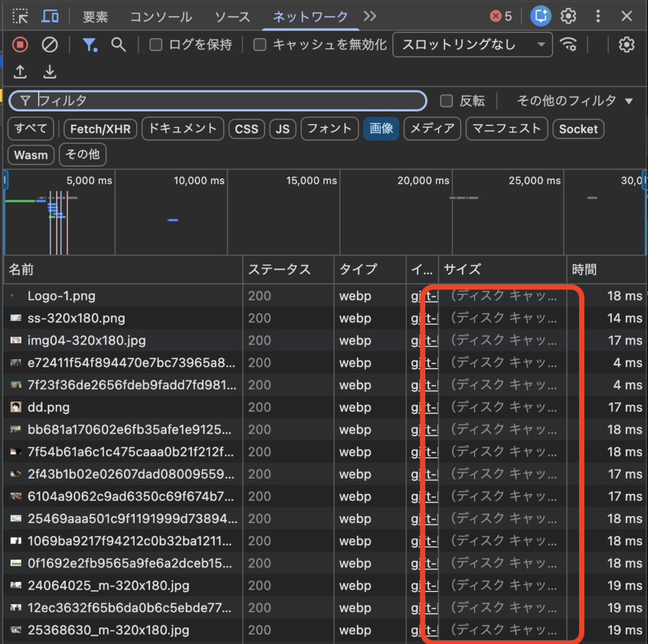The height and width of the screenshot is (644, 648).
Task: Click the red stop recording network log button
Action: [x=18, y=44]
